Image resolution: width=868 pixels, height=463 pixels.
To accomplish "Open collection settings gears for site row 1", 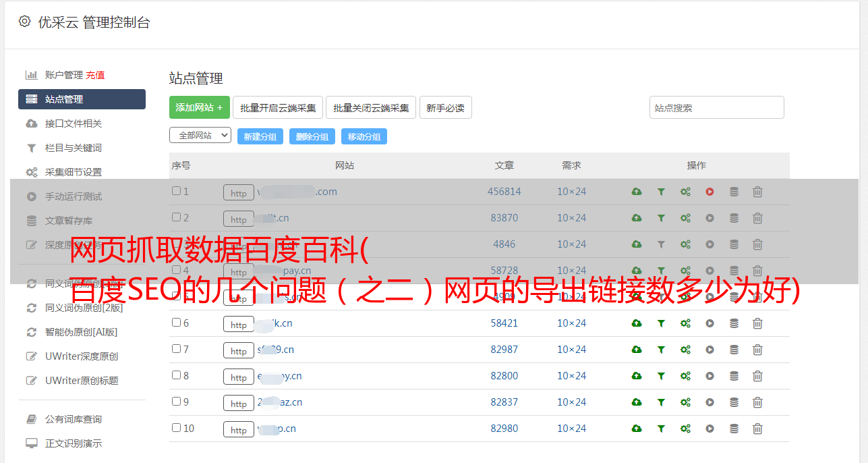I will [x=685, y=192].
